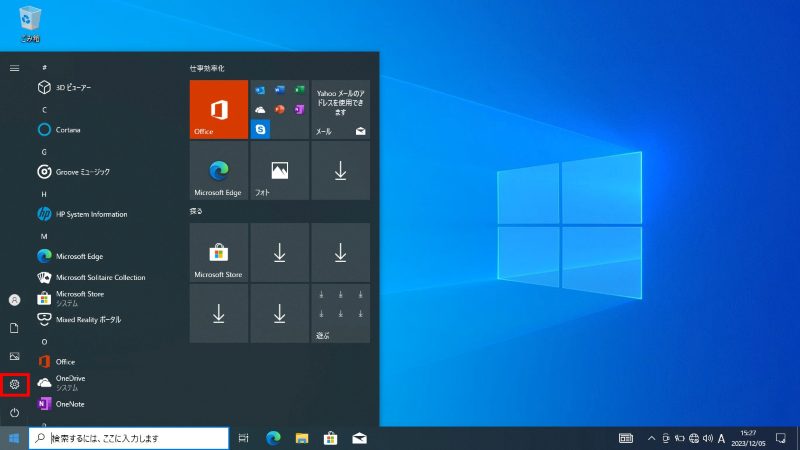Click the download tile beside Photos
This screenshot has height=450, width=800.
pos(340,170)
